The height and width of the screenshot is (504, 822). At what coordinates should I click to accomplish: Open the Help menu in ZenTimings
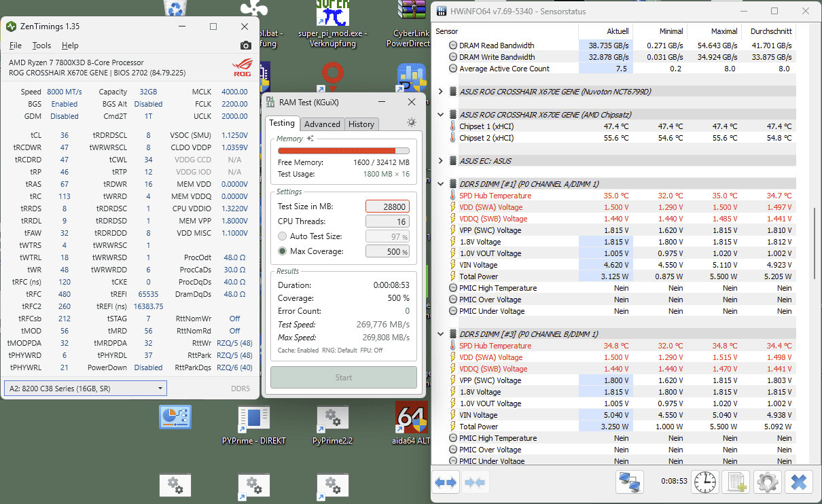point(70,46)
